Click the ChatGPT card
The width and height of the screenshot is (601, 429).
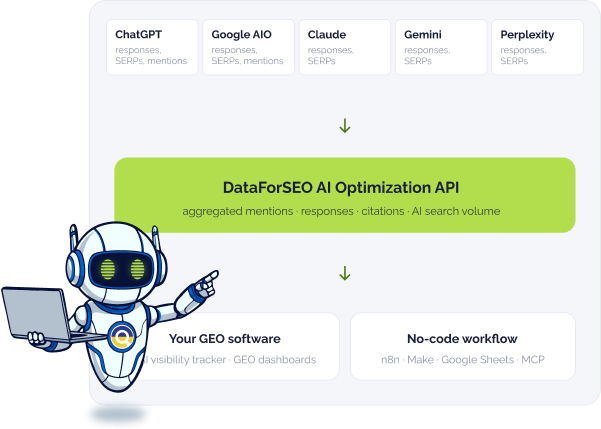[x=152, y=47]
